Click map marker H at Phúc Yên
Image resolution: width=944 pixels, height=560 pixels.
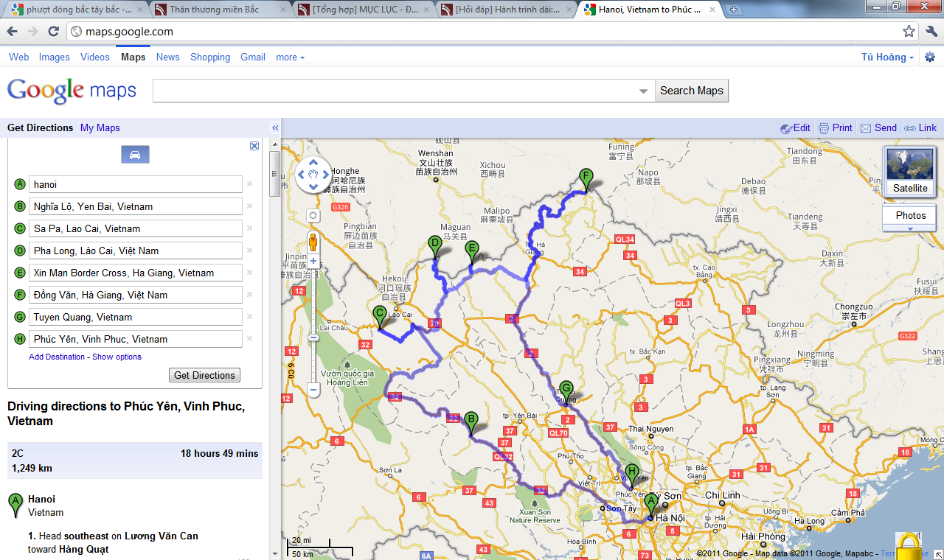pos(632,475)
